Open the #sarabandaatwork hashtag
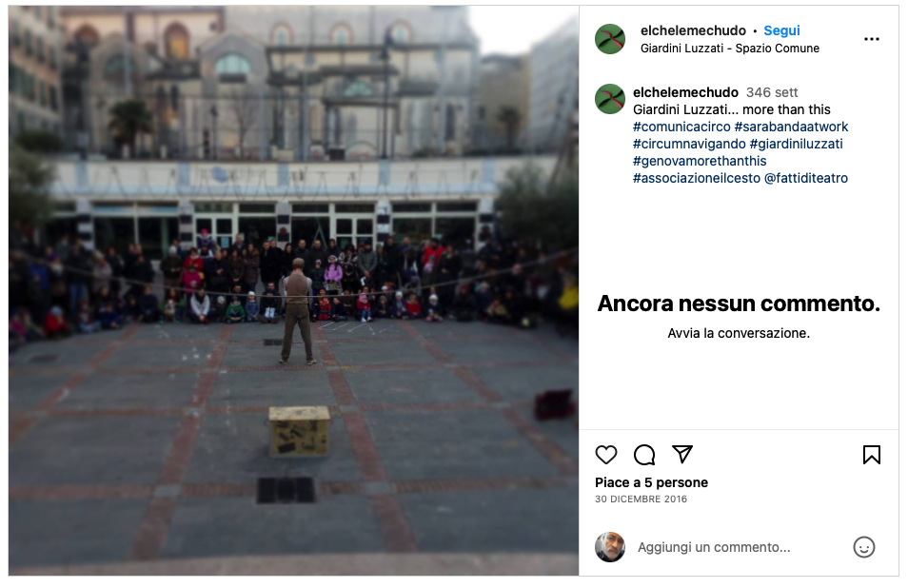The width and height of the screenshot is (908, 588). coord(791,127)
